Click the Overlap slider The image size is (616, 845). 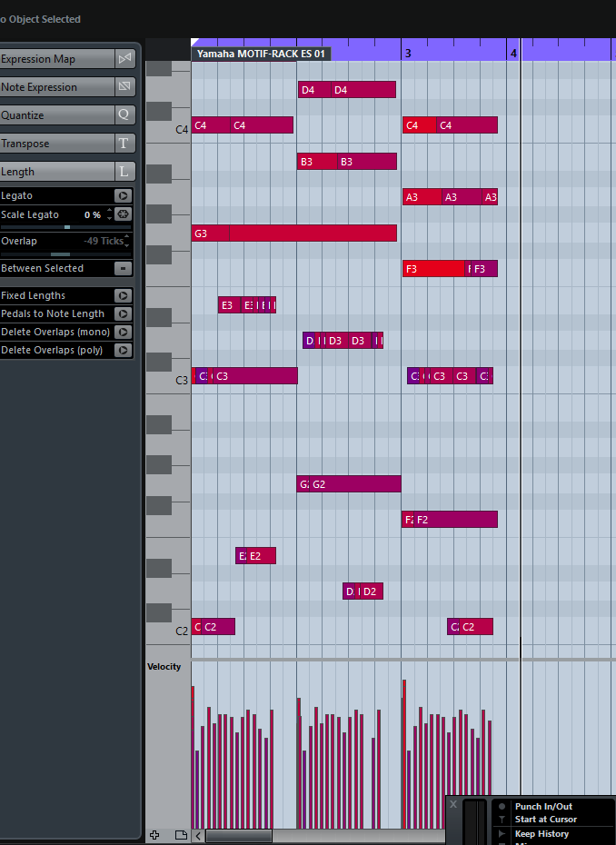[x=65, y=253]
